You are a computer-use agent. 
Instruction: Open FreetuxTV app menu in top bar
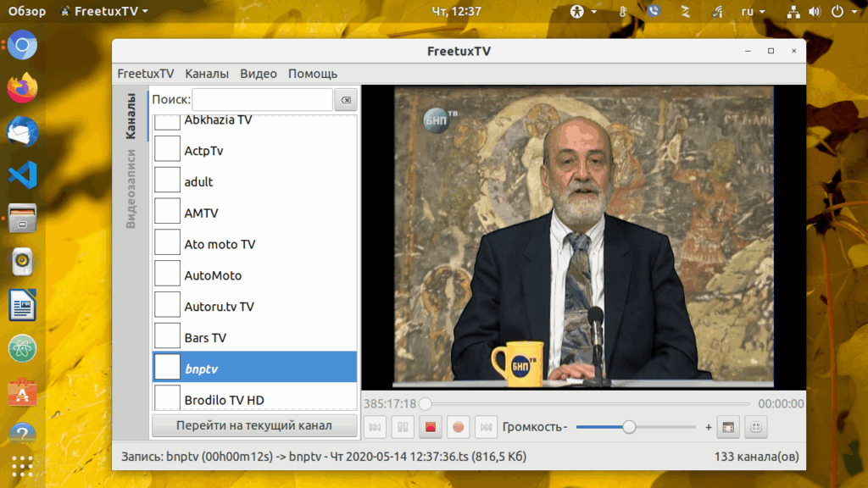coord(104,12)
